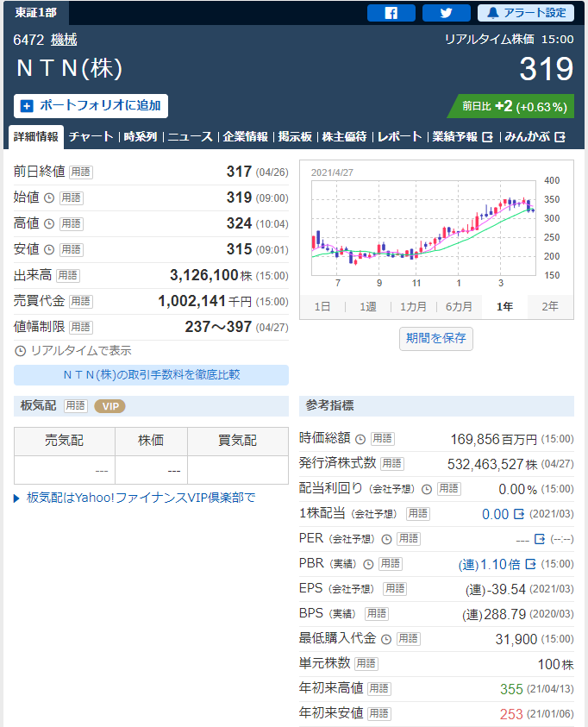
Task: Click the ポートフォリオに追加 button
Action: point(91,106)
